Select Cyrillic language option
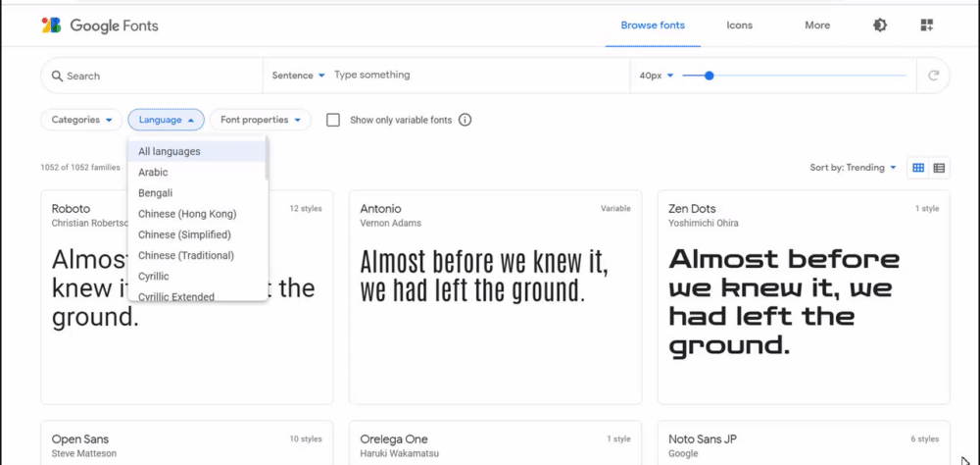 (x=197, y=276)
